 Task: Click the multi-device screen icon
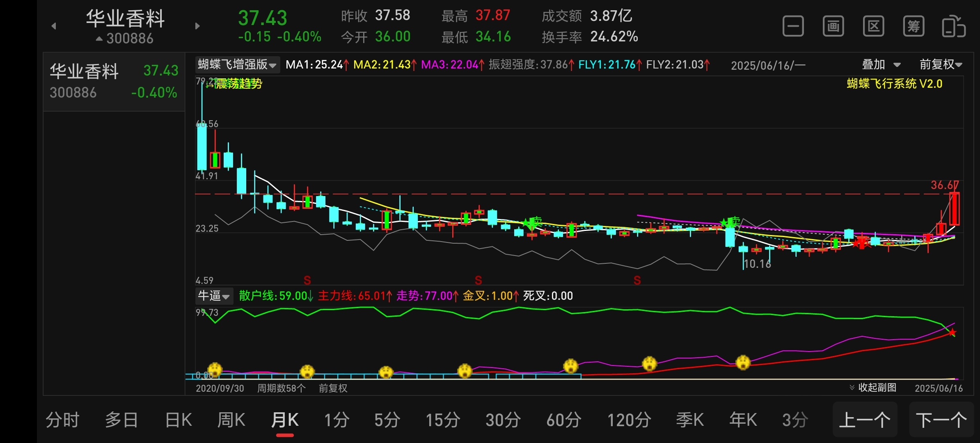953,27
